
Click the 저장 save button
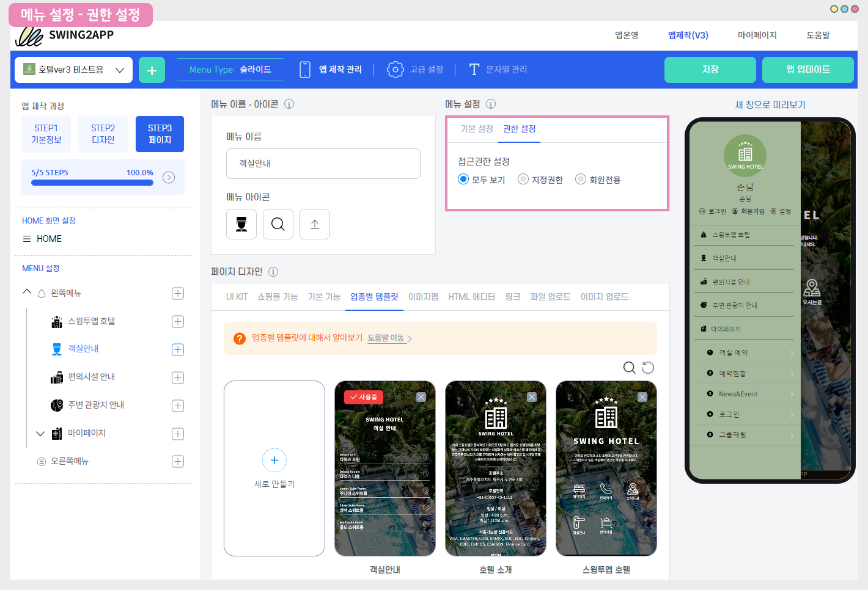[710, 70]
